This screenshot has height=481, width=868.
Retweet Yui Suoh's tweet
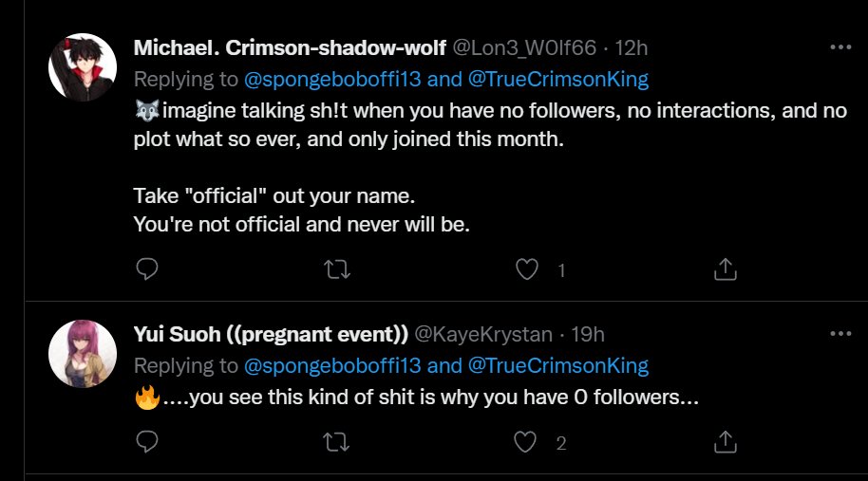336,442
